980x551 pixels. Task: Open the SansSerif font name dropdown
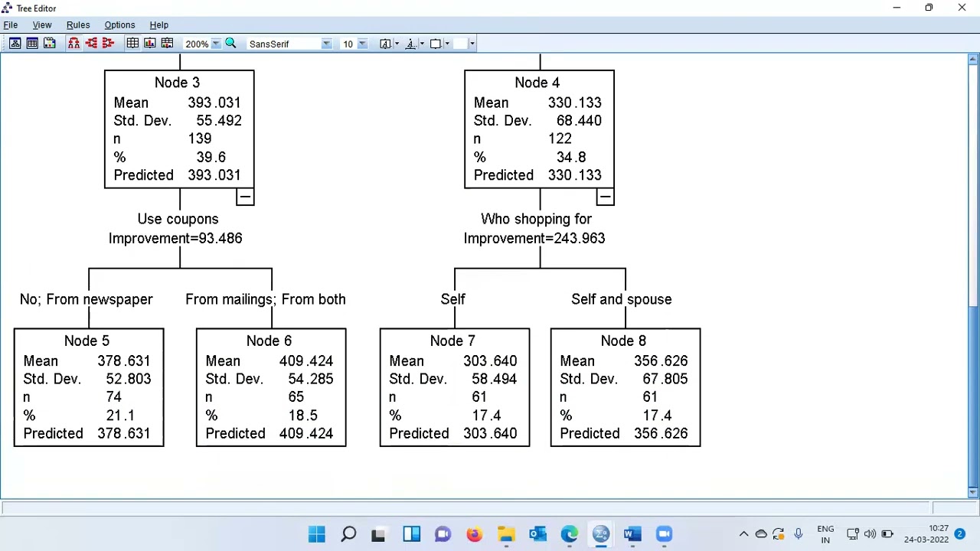[x=326, y=44]
